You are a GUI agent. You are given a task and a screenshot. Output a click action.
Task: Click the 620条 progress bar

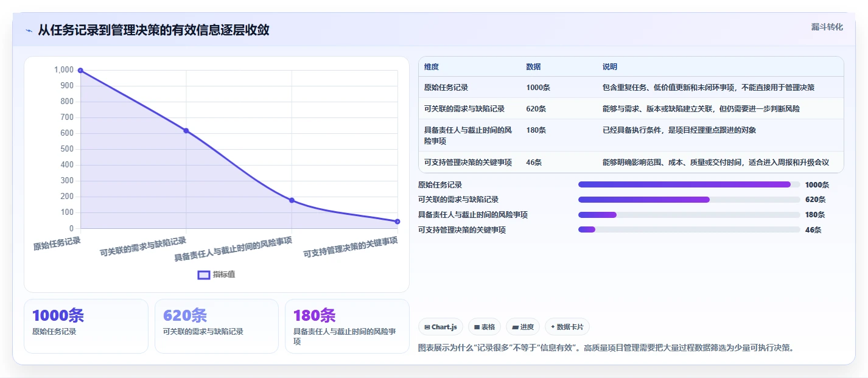pos(689,200)
